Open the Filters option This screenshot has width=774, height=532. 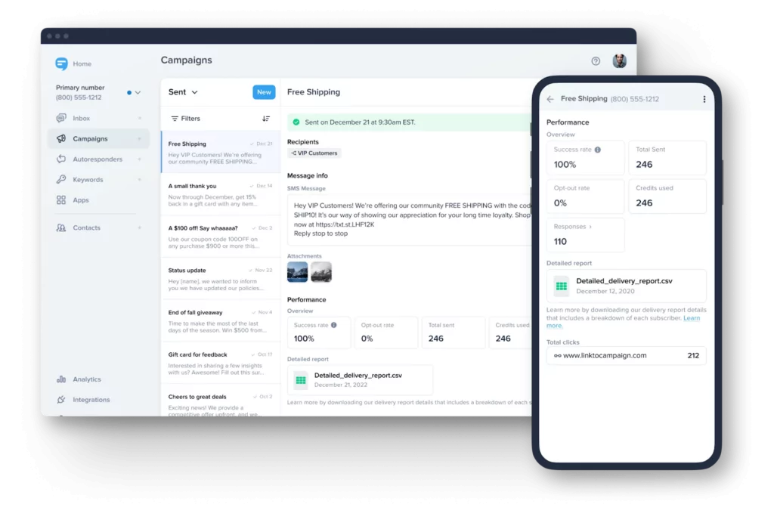tap(185, 119)
